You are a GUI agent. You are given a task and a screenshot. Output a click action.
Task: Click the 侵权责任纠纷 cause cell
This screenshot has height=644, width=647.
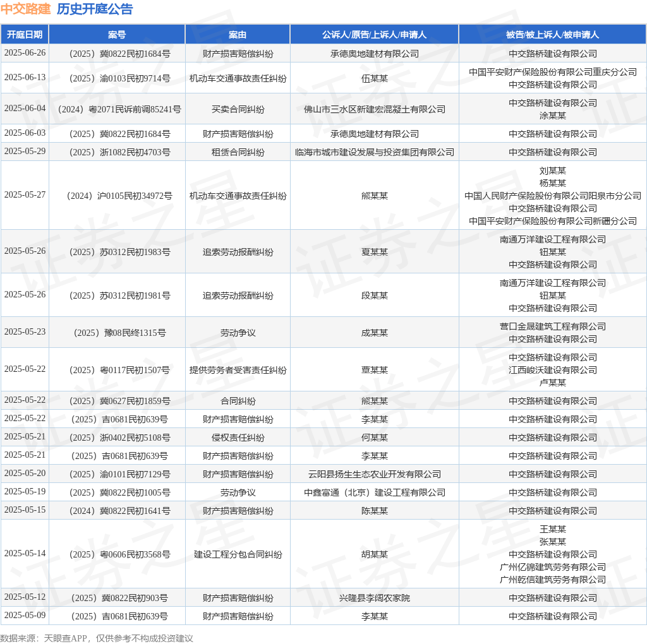point(238,438)
